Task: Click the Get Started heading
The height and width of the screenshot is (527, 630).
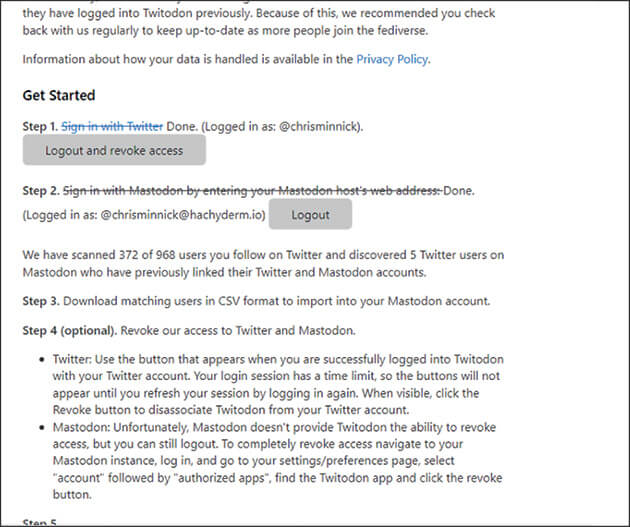Action: click(x=59, y=95)
